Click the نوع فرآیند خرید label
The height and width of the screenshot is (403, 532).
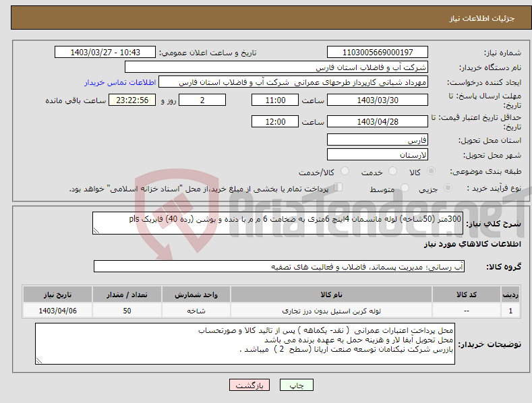494,188
